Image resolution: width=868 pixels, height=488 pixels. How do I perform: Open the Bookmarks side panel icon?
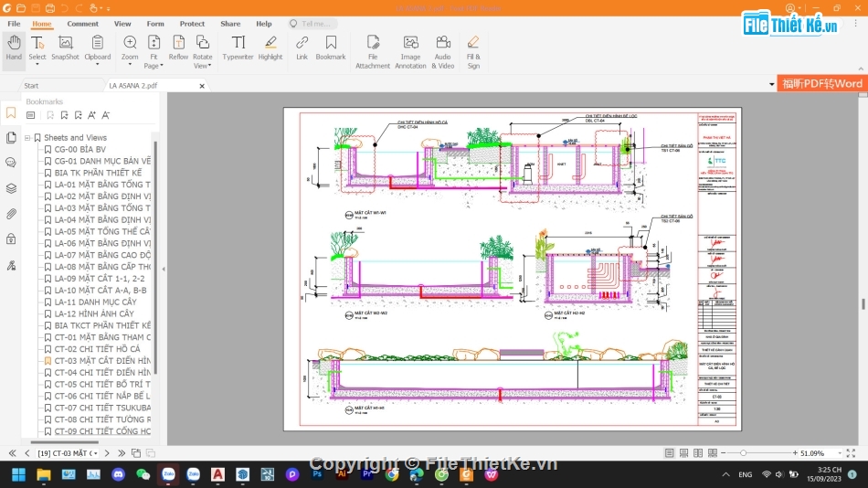pos(11,113)
